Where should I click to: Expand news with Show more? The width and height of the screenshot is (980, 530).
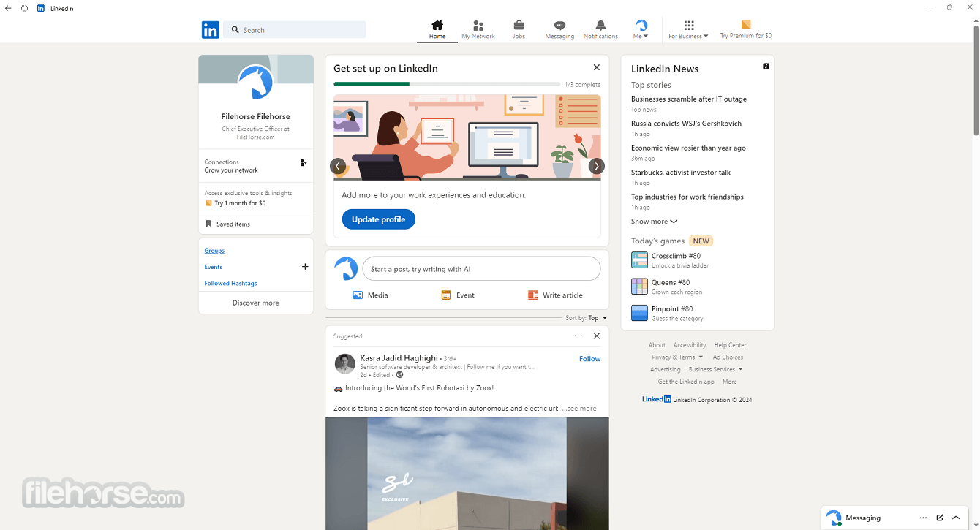pos(654,222)
